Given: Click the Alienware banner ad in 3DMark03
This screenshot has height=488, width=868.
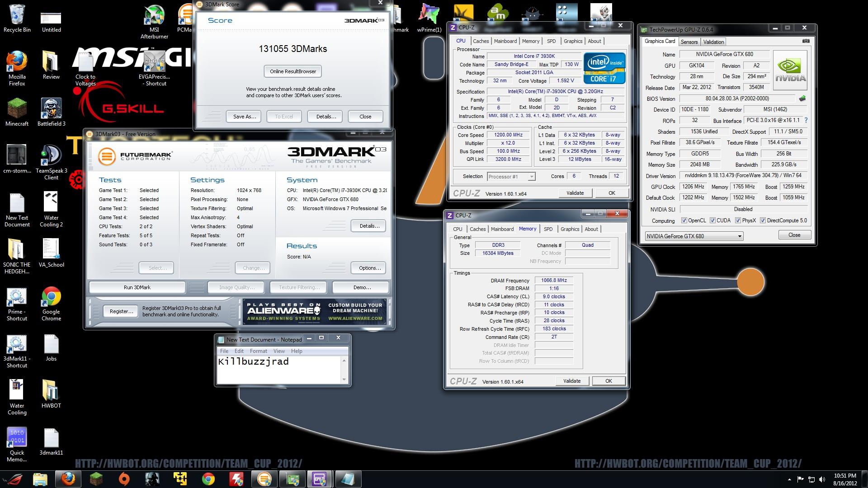Looking at the screenshot, I should pyautogui.click(x=315, y=311).
